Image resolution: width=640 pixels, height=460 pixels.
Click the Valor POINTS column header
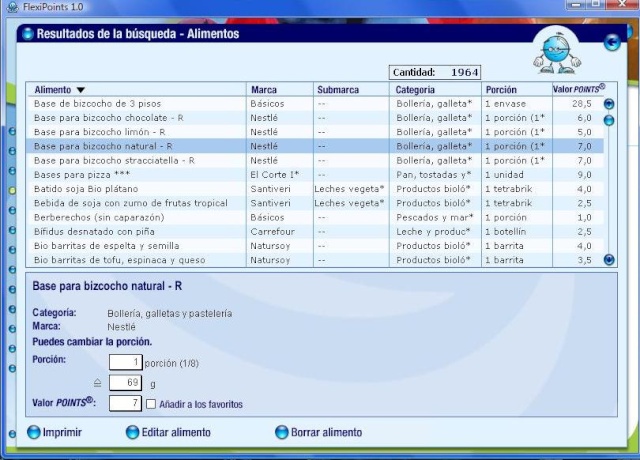579,89
